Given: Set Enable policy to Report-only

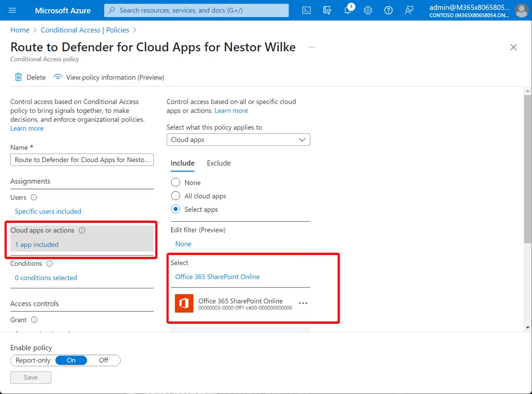Looking at the screenshot, I should pyautogui.click(x=33, y=360).
